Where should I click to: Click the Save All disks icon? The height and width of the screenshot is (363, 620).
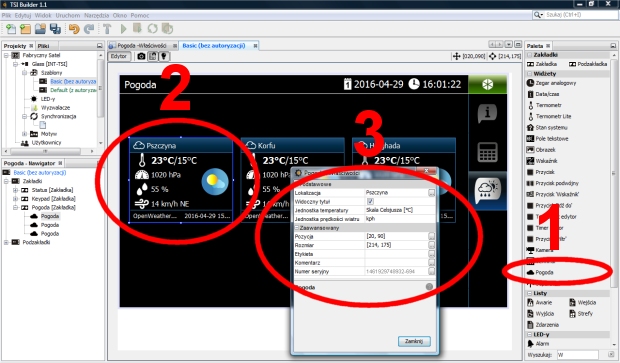[x=55, y=29]
